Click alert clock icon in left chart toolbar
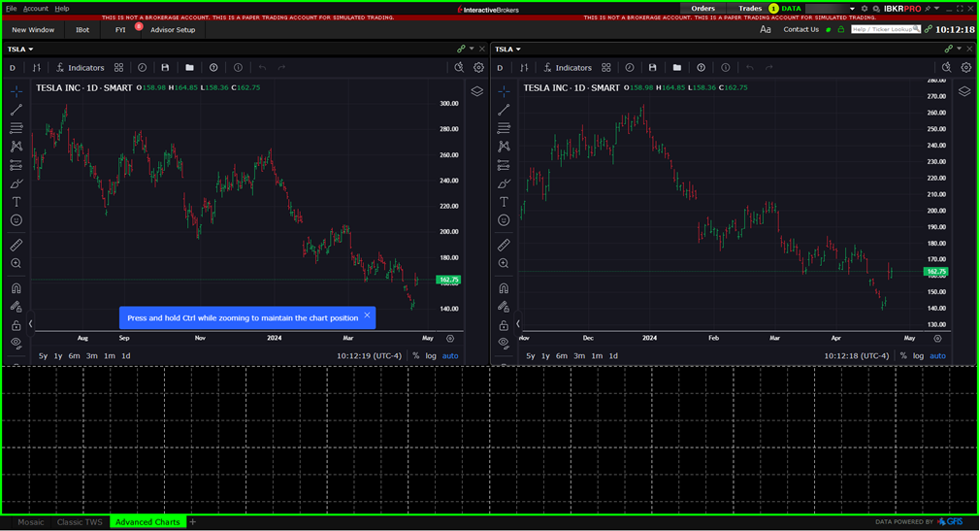Screen dimensions: 980x531 pos(142,68)
